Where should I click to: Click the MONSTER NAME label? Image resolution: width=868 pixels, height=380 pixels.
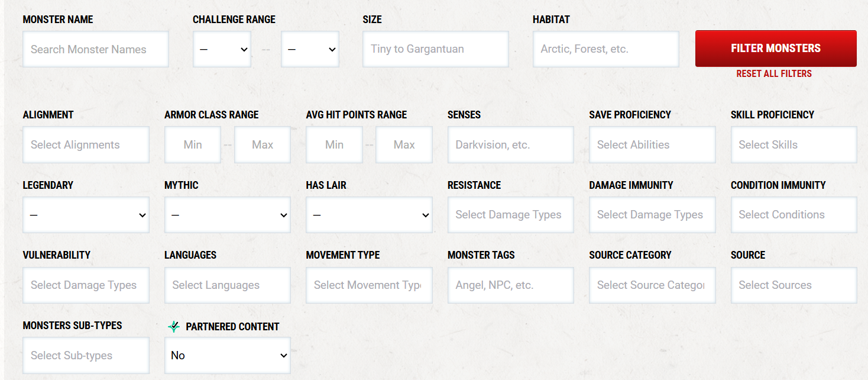point(58,20)
